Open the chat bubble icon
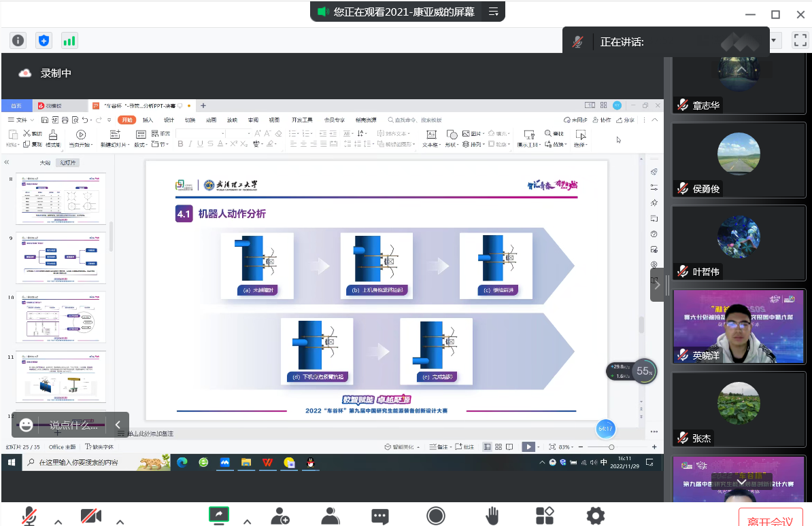This screenshot has height=526, width=812. (x=380, y=516)
